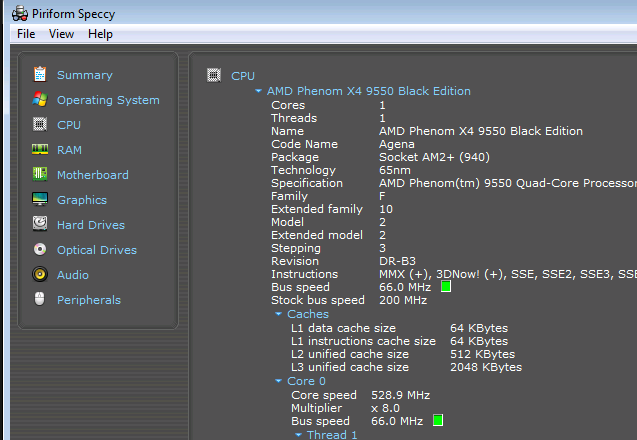Select the L3 unified cache size 2048 KBytes
Viewport: 637px width, 440px height.
[486, 367]
